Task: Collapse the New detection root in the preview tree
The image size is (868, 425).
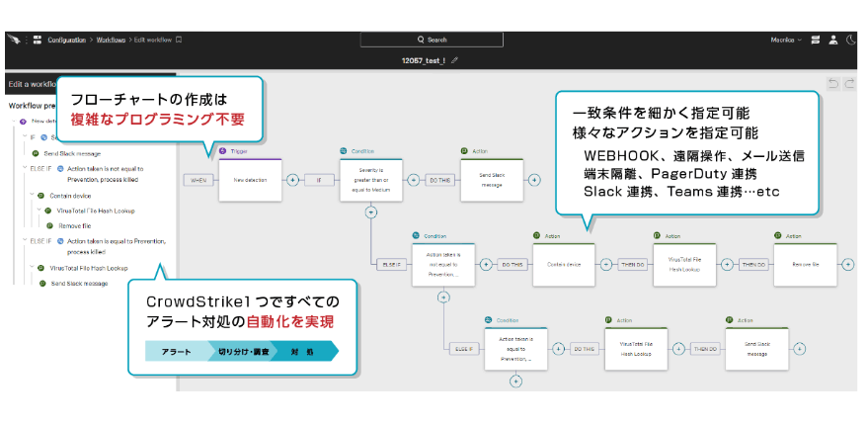Action: [13, 121]
